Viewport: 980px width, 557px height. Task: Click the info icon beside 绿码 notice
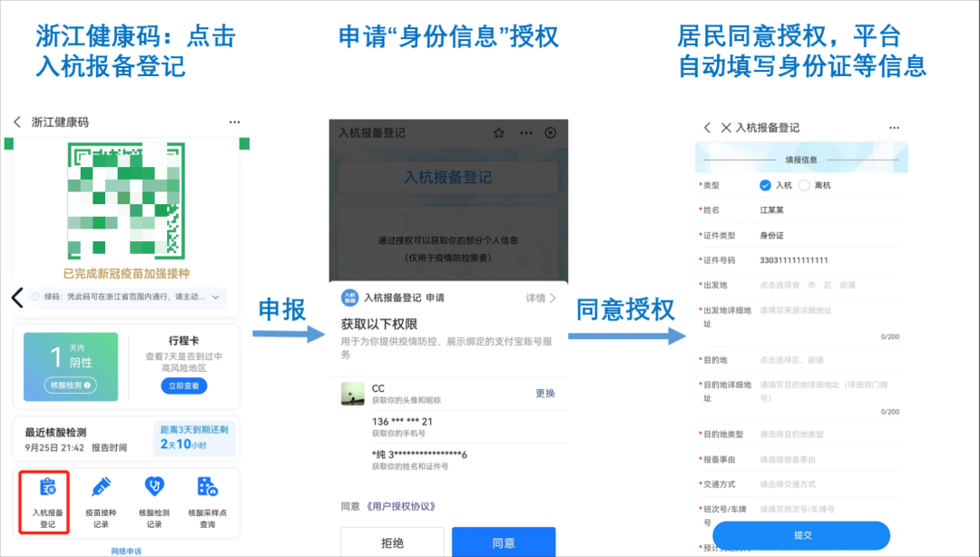[35, 297]
